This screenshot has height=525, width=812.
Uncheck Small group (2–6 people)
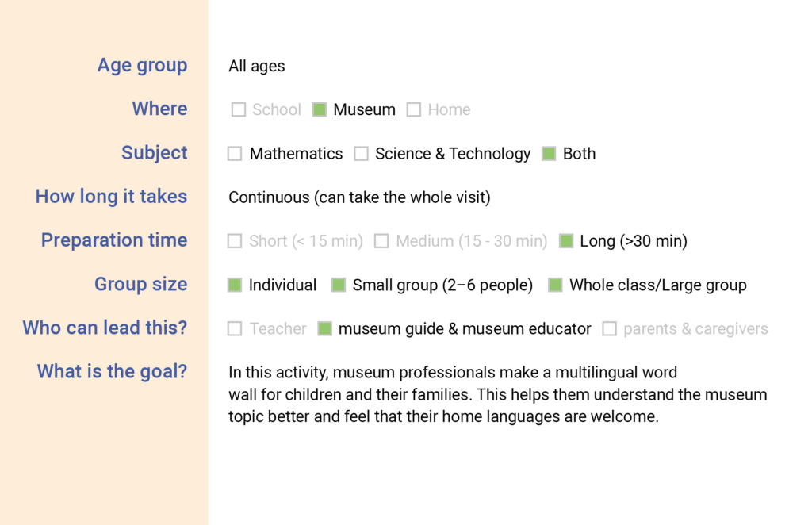click(339, 285)
